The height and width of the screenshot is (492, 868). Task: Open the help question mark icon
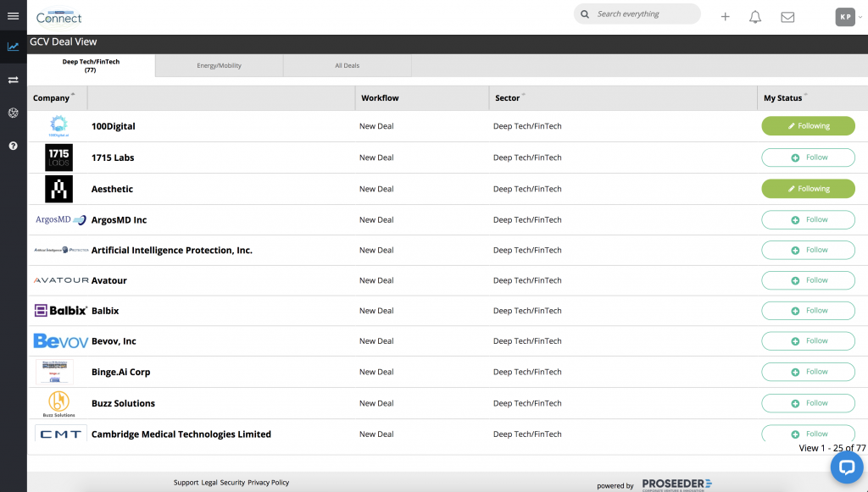pos(13,146)
